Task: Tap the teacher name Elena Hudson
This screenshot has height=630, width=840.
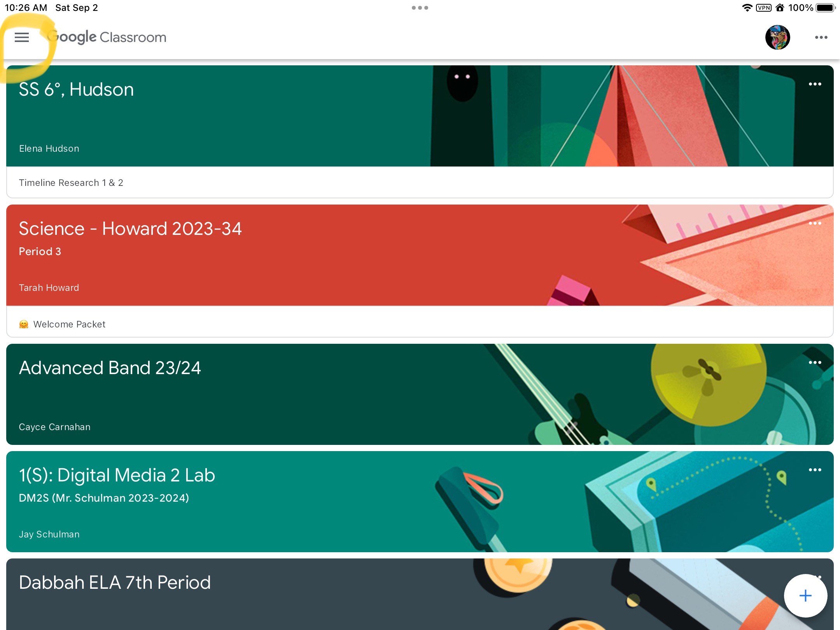Action: click(49, 149)
